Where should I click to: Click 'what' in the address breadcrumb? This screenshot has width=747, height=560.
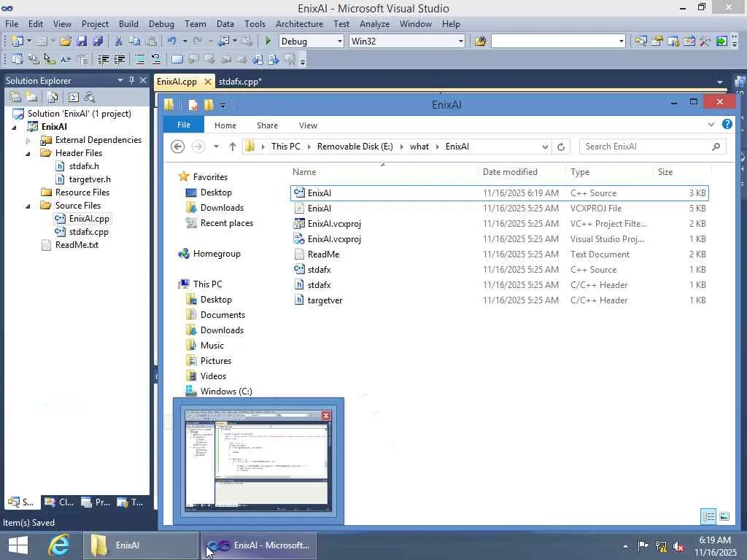coord(419,147)
